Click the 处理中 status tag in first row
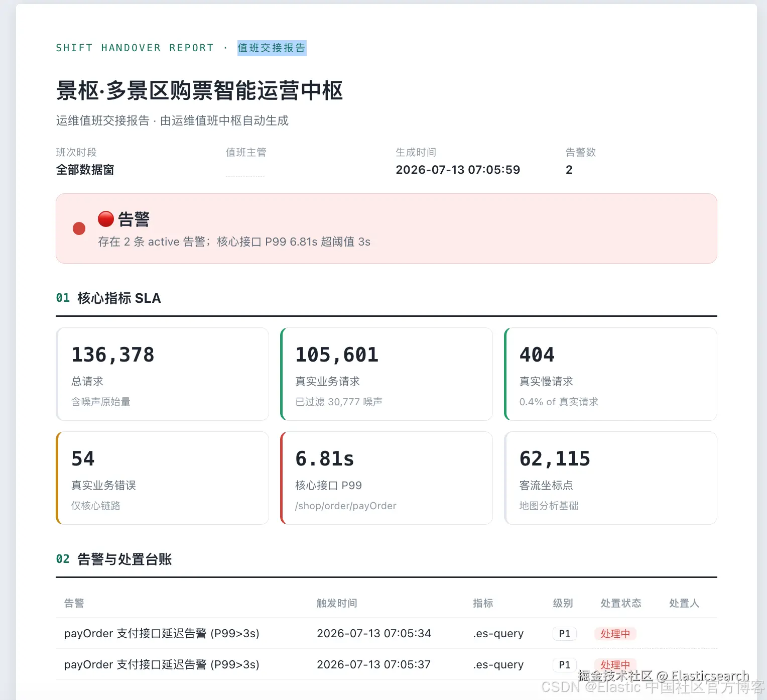The width and height of the screenshot is (767, 700). [615, 634]
